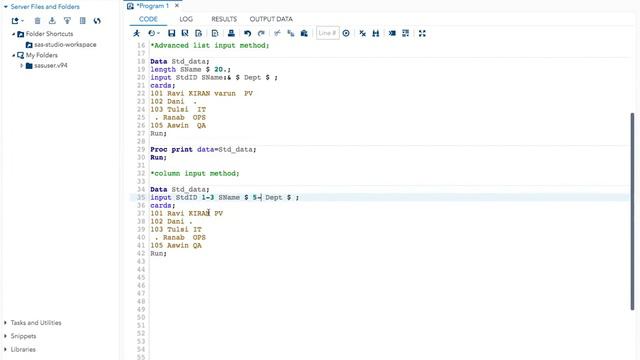640x360 pixels.
Task: Click line 24 '103 Tulsi IT'
Action: pos(178,109)
